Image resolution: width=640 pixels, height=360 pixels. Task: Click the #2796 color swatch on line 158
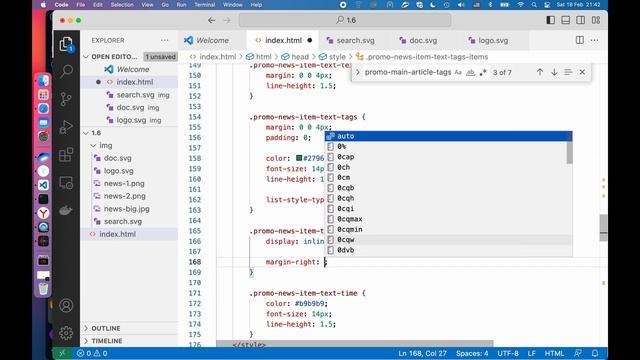pos(299,158)
